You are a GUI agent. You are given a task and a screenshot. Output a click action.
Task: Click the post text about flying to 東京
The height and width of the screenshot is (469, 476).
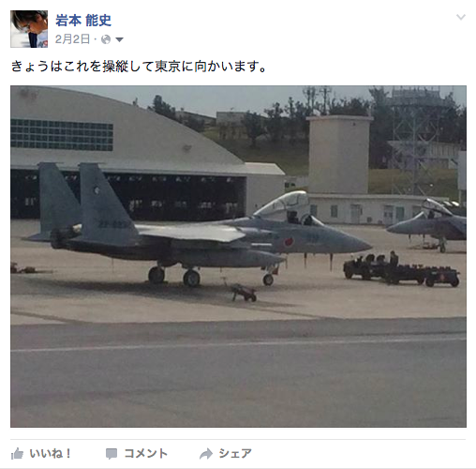[x=139, y=67]
